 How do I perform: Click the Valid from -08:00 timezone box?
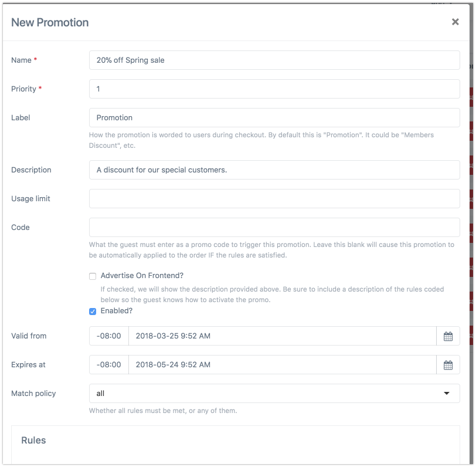point(109,336)
